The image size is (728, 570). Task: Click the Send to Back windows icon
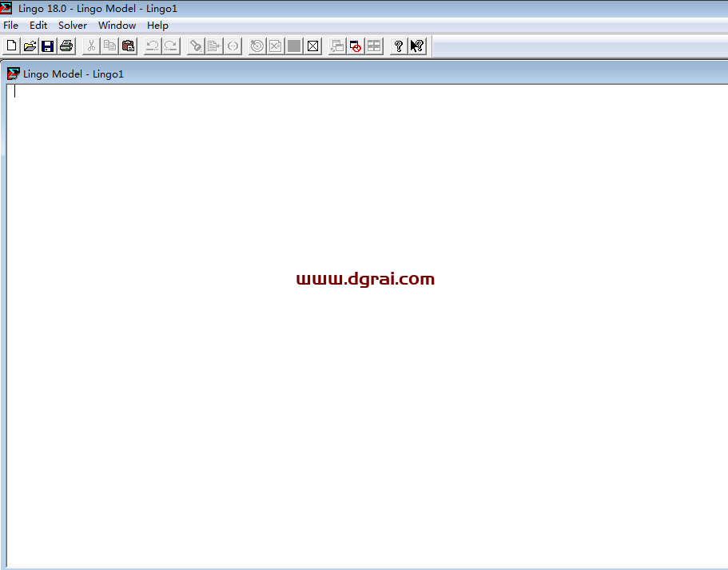[337, 46]
